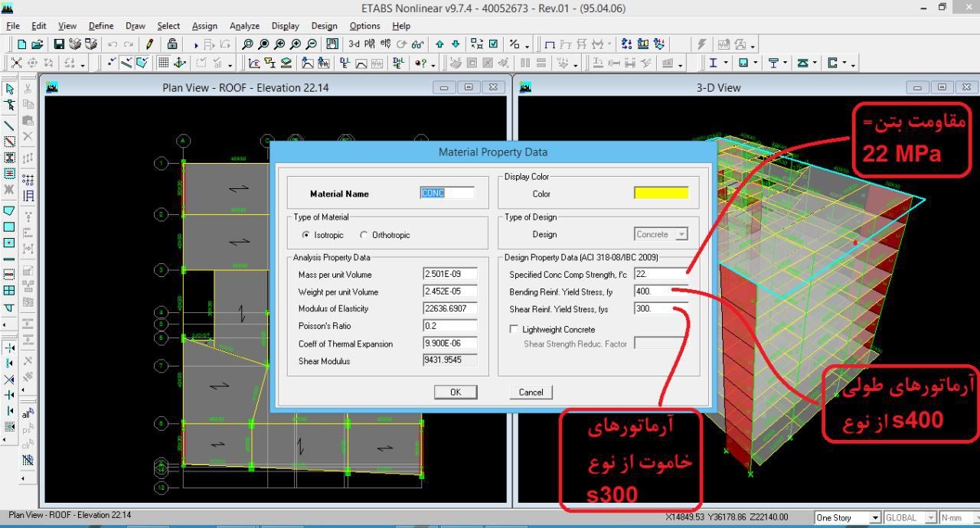Open the Define menu
The image size is (980, 528).
101,26
